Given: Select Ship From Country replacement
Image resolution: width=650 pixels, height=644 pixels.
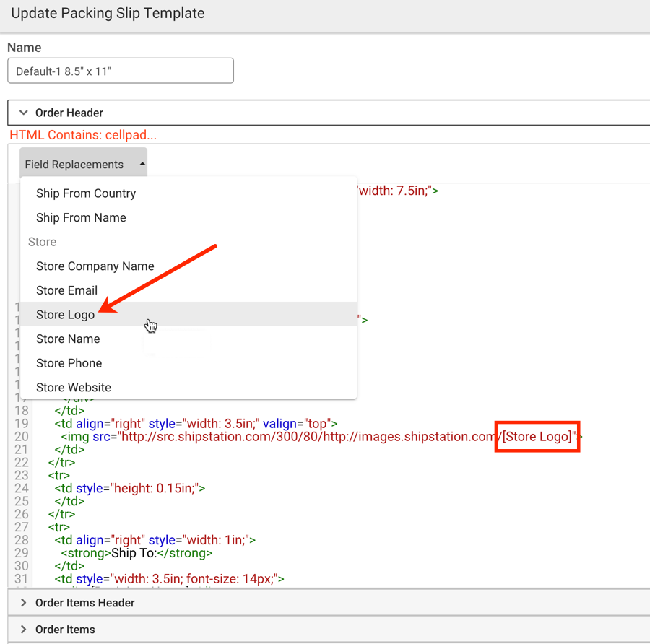Looking at the screenshot, I should [x=188, y=193].
